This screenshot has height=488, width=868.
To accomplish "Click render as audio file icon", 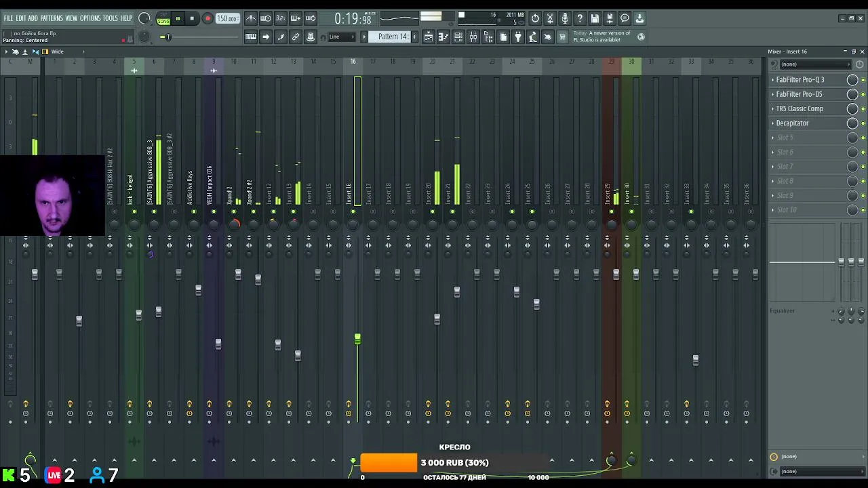I will tap(610, 18).
